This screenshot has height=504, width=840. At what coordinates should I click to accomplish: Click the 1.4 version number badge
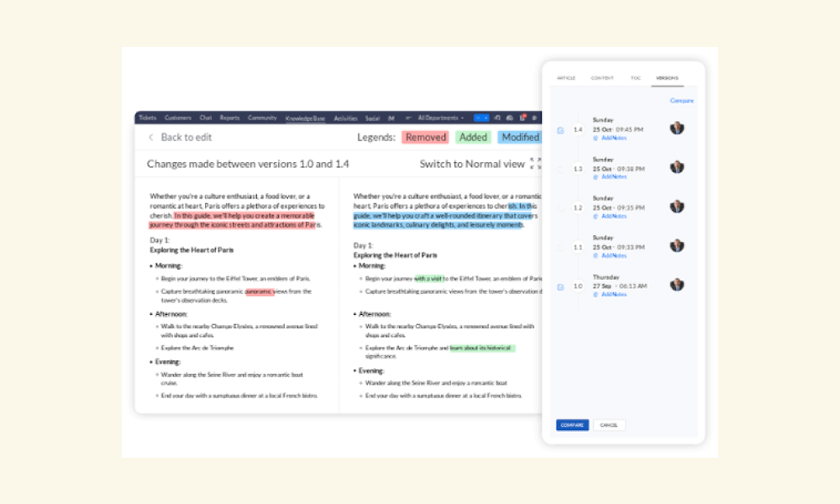[578, 129]
